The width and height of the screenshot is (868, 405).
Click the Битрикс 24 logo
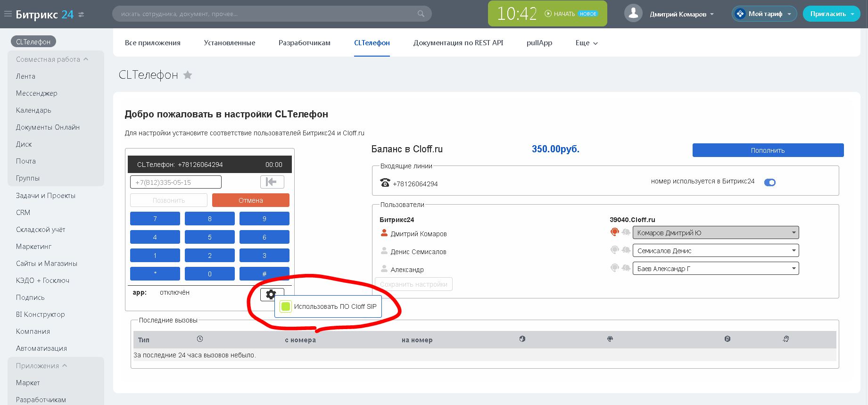pos(44,14)
